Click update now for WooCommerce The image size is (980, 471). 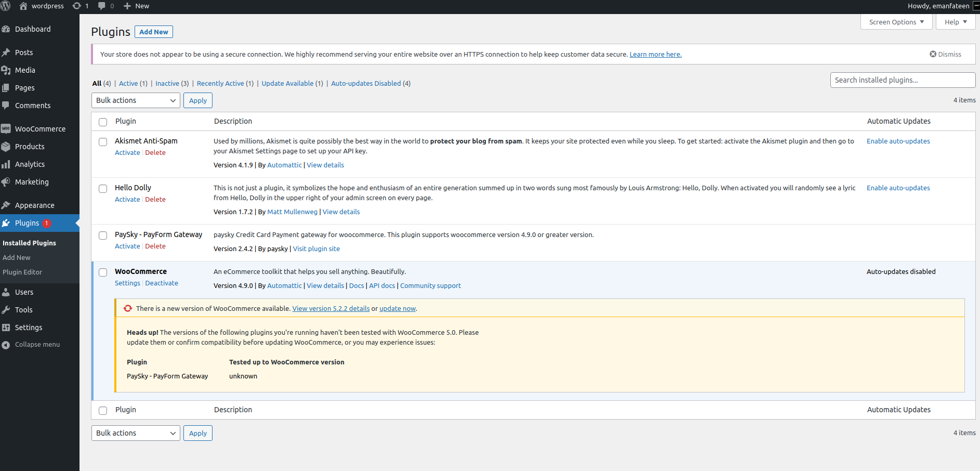click(398, 308)
